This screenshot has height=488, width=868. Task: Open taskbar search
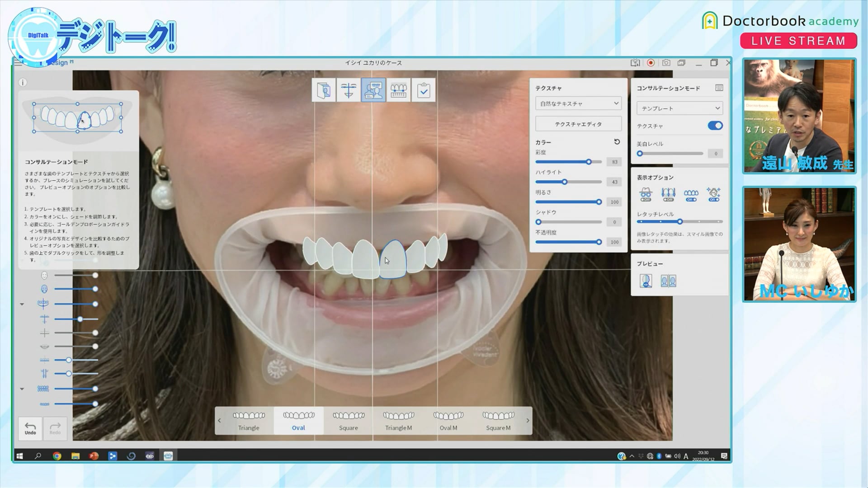pos(38,456)
